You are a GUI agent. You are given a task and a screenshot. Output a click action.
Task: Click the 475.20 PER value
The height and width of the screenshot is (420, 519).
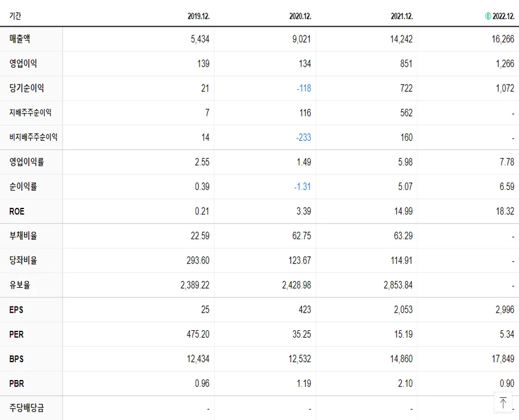coord(198,334)
